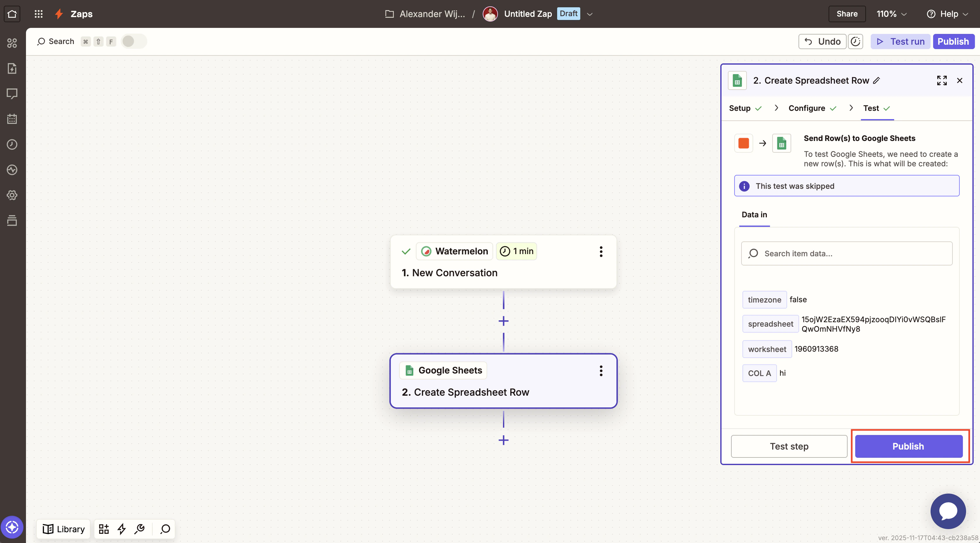
Task: Click the Search item data field
Action: pos(846,254)
